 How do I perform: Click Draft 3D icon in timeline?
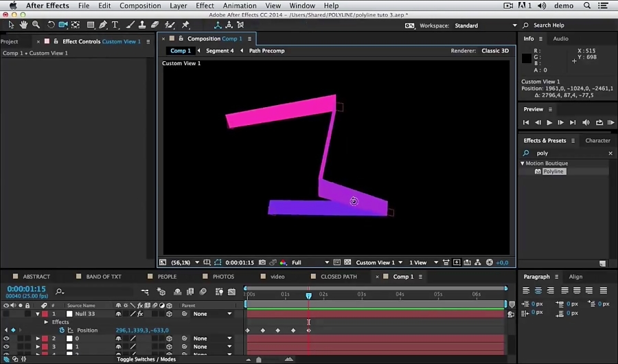(x=161, y=292)
